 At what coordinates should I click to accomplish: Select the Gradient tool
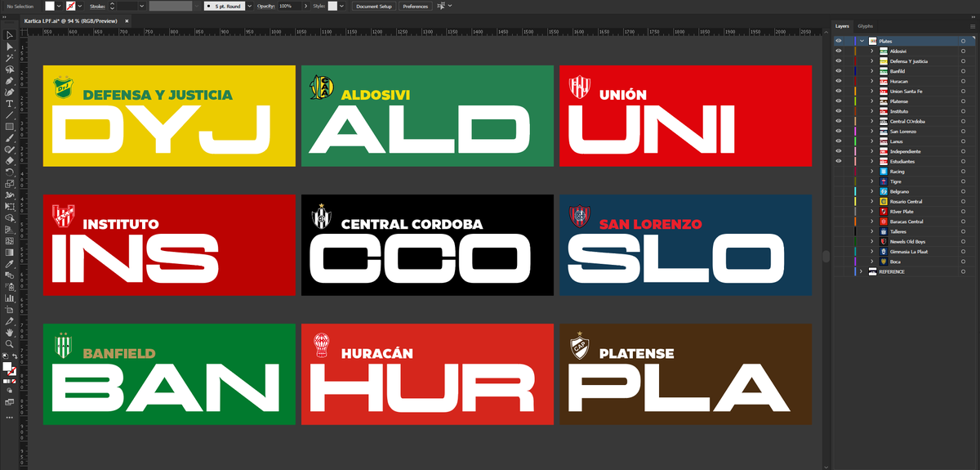tap(10, 253)
